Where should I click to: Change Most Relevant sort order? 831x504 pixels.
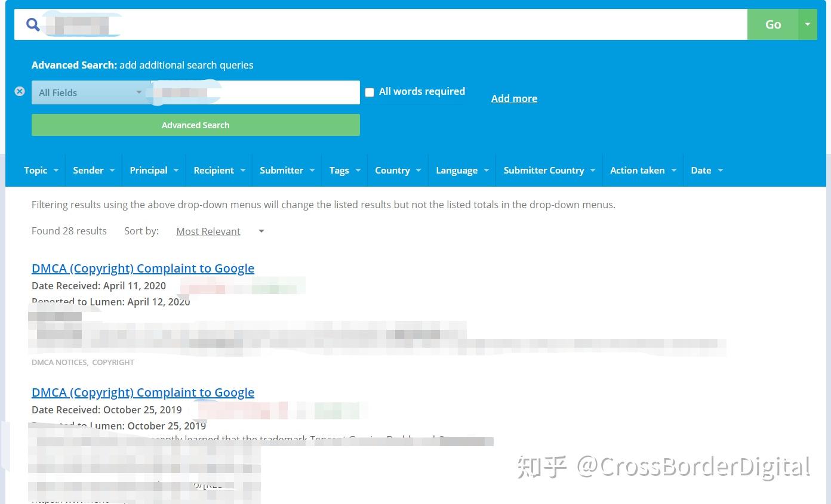(220, 231)
